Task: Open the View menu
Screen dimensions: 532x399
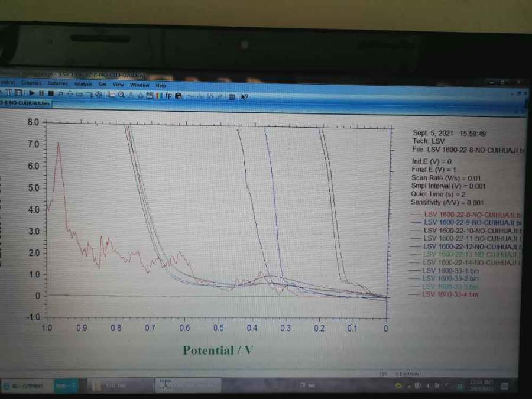Action: 118,85
